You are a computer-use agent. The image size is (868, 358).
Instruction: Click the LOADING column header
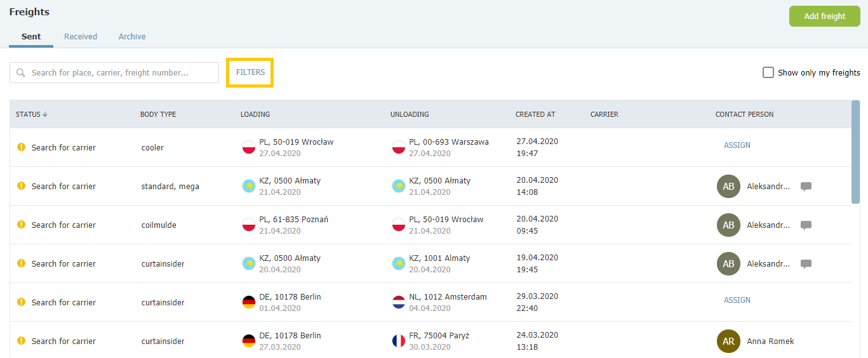[x=255, y=114]
